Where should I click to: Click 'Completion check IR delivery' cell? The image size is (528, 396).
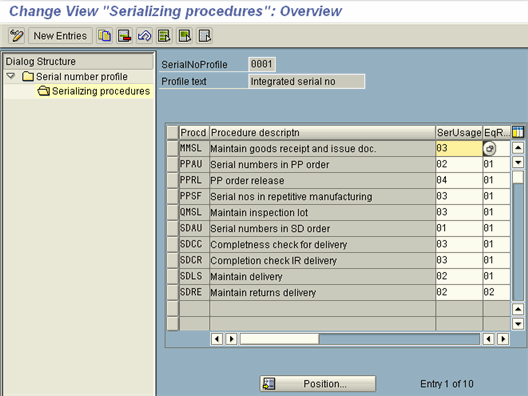322,260
